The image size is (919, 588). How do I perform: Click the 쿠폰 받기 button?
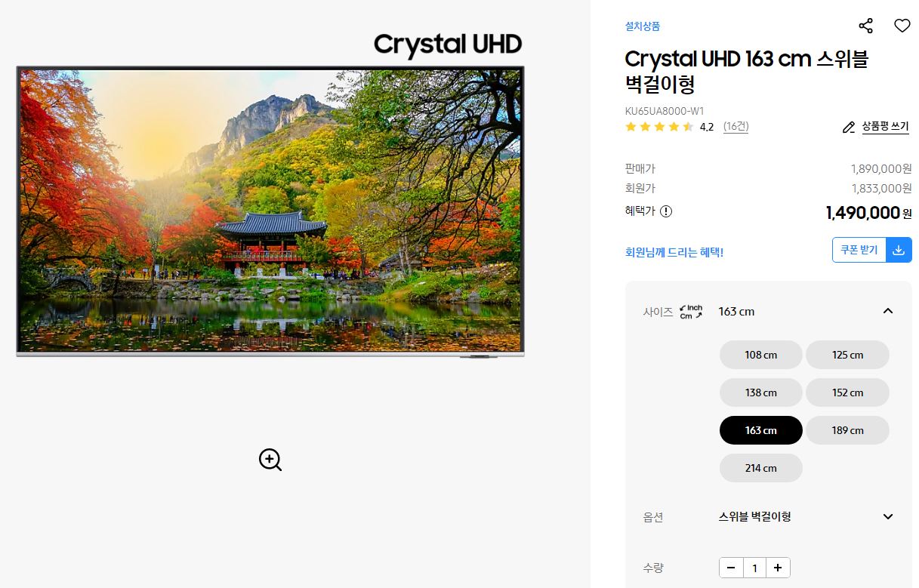(x=859, y=250)
